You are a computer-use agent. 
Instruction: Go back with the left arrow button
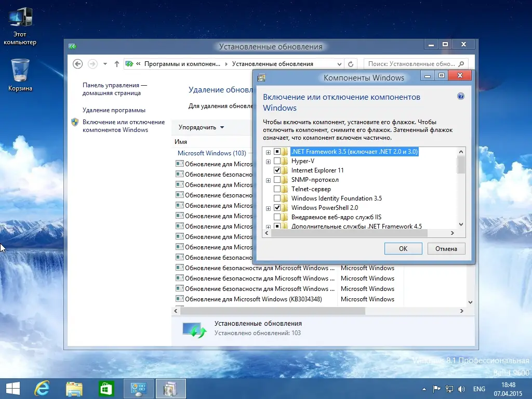click(x=78, y=64)
